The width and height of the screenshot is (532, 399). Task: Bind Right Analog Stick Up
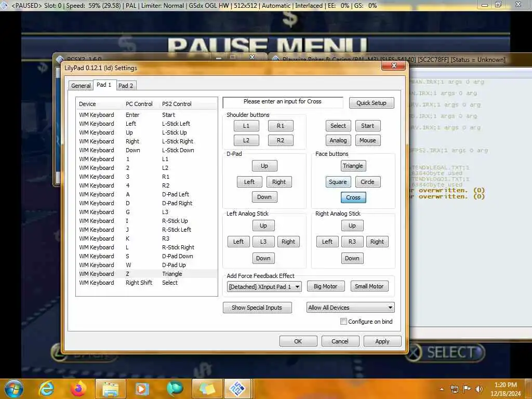coord(352,225)
